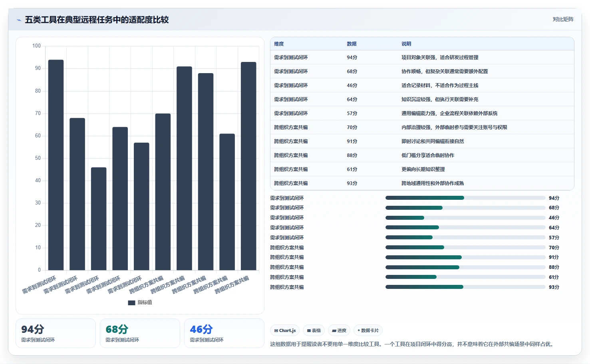Screen dimensions: 590x364
Task: Click table text 跨地域通用性和外部协作成熟
Action: click(x=433, y=183)
